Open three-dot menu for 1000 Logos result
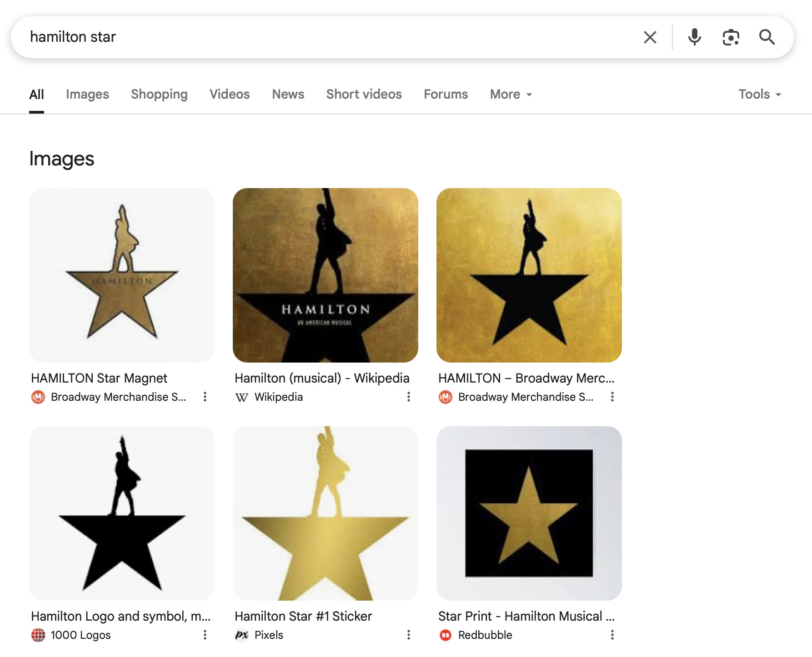This screenshot has height=657, width=812. [205, 635]
